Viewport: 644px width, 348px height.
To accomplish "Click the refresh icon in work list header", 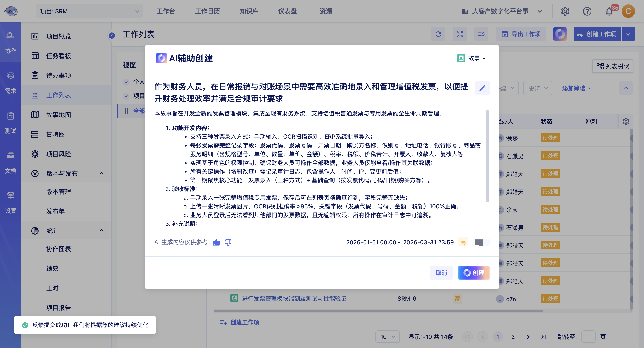I will [x=438, y=34].
